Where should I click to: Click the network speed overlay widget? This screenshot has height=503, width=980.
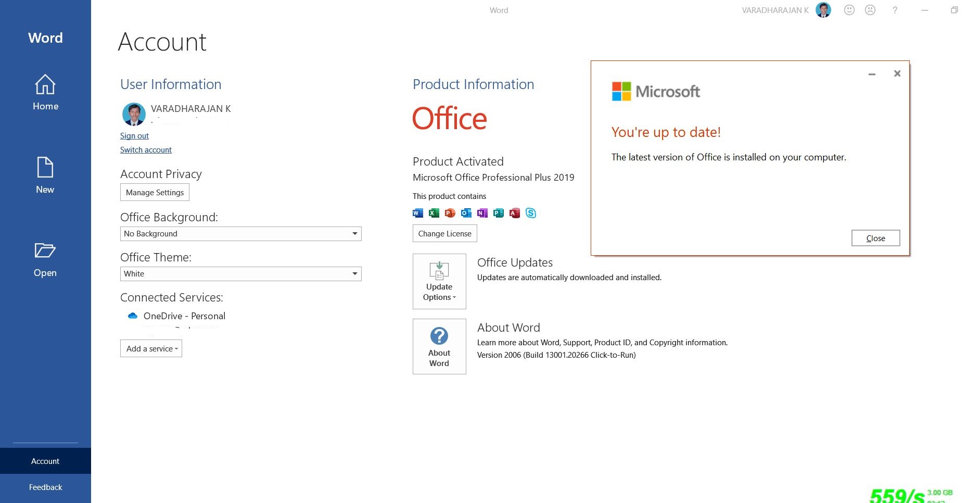(x=911, y=495)
